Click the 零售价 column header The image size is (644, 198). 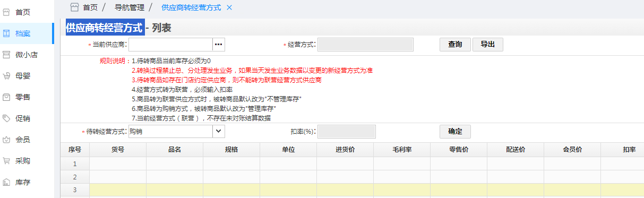[459, 150]
